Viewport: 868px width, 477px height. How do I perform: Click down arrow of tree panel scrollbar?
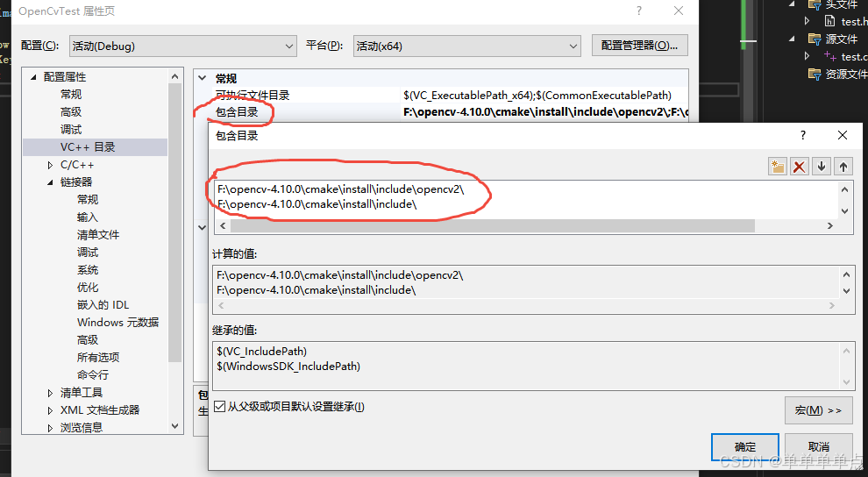[175, 426]
